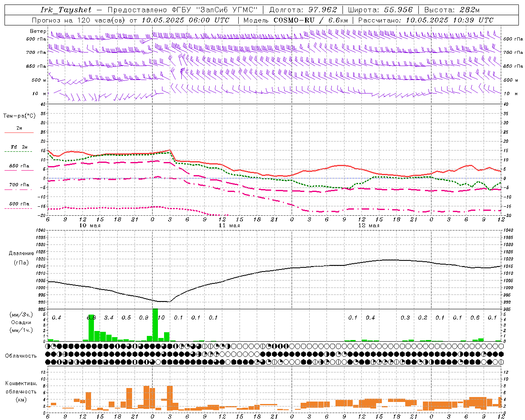Viewport: 525px width, 420px height.
Task: Click the forecast start 10.05.2025 06:00 UTC
Action: tap(185, 20)
